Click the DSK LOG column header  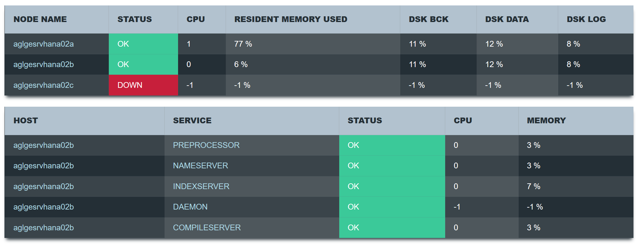tap(586, 19)
